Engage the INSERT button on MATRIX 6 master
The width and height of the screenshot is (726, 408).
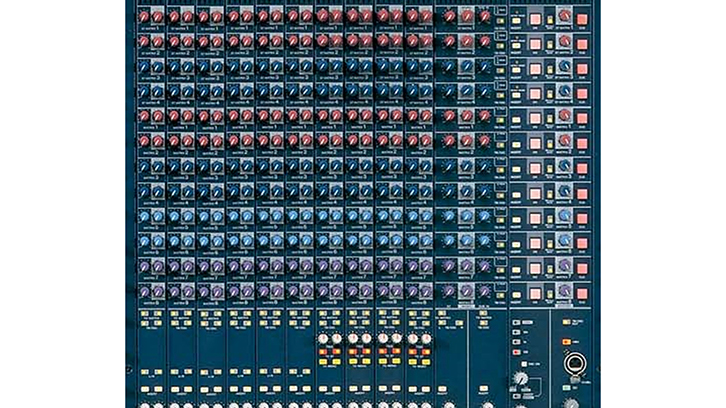(516, 245)
